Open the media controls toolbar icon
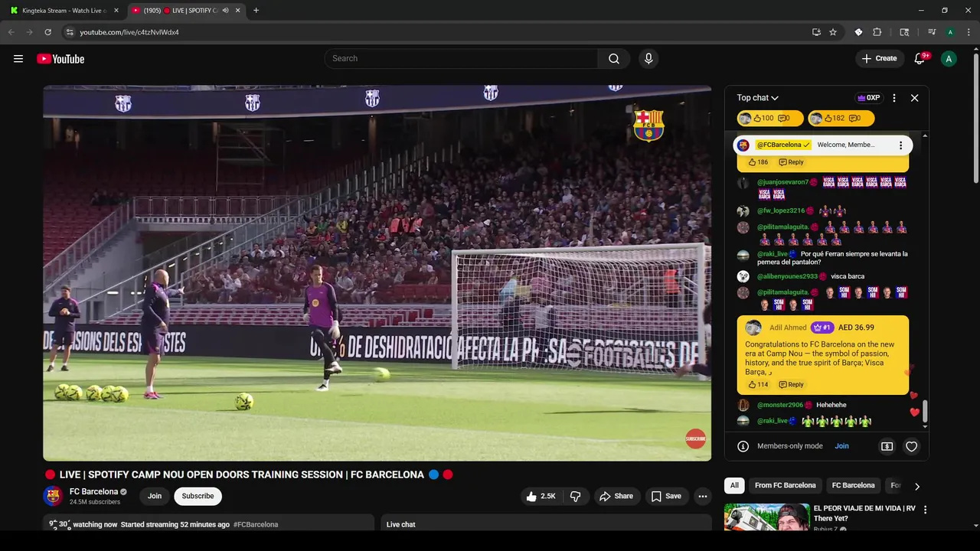 coord(932,32)
